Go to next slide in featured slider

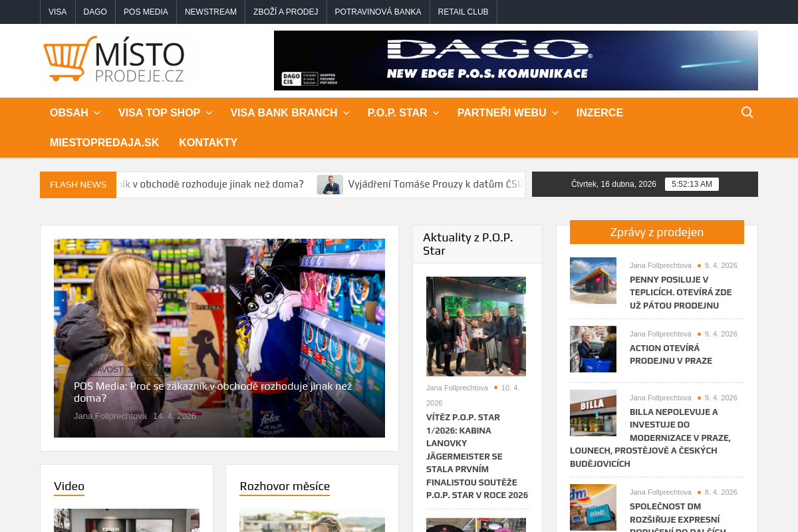(x=376, y=248)
